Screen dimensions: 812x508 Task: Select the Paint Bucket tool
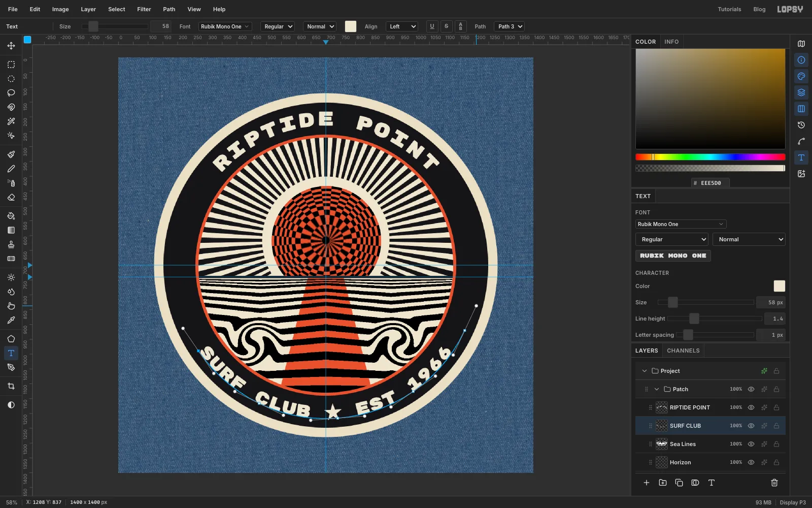point(11,216)
